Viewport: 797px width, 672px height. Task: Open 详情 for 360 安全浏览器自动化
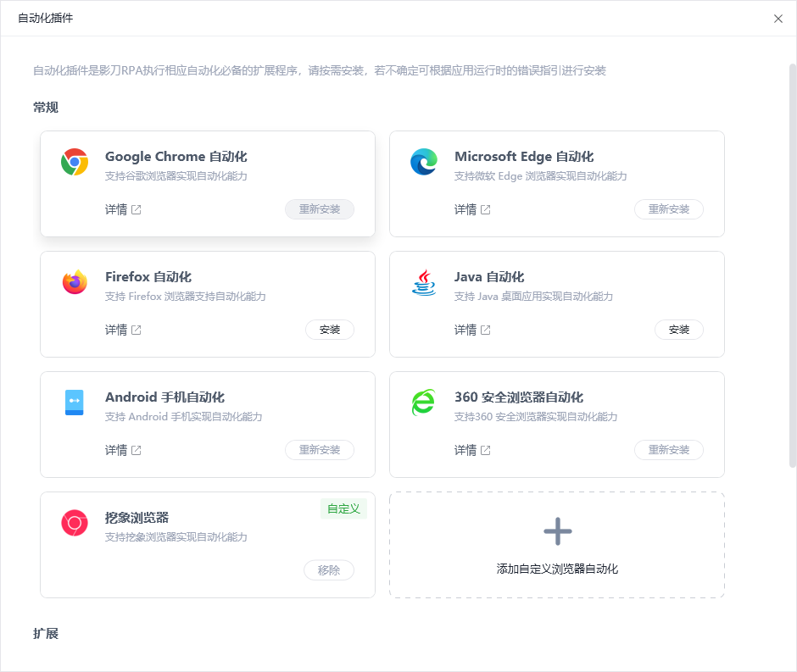465,451
